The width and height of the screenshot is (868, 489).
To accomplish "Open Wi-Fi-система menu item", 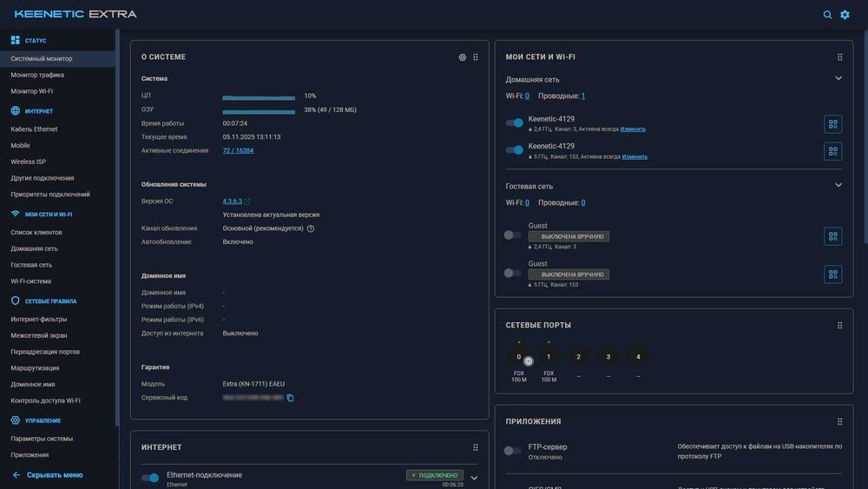I will [57, 281].
